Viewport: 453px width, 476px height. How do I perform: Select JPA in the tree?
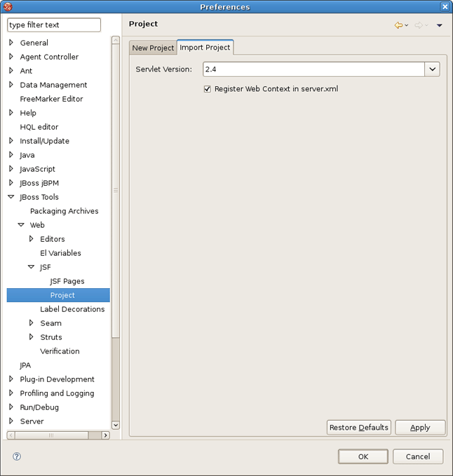pos(25,365)
